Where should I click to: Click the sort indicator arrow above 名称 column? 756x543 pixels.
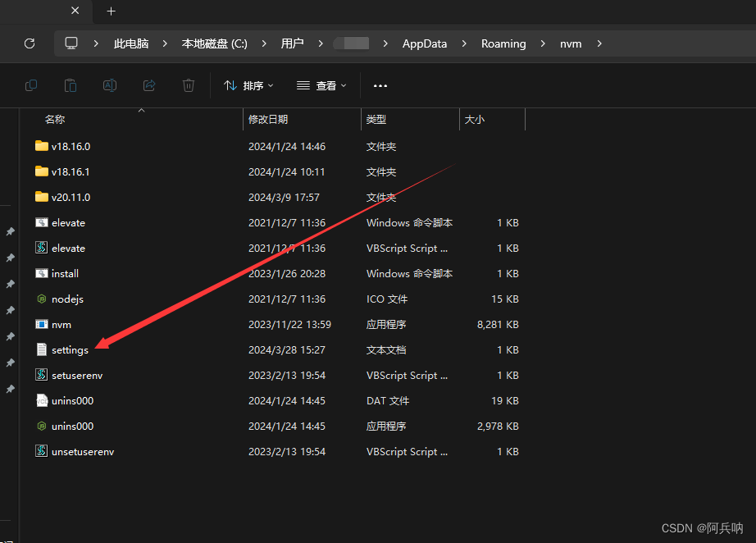[x=141, y=109]
